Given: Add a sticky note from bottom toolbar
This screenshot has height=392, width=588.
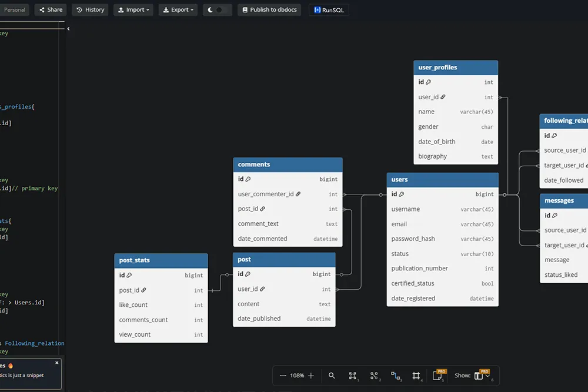Looking at the screenshot, I should point(438,376).
